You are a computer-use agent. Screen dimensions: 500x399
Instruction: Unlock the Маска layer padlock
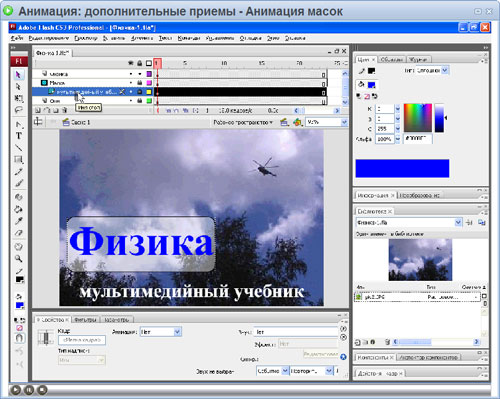[140, 83]
